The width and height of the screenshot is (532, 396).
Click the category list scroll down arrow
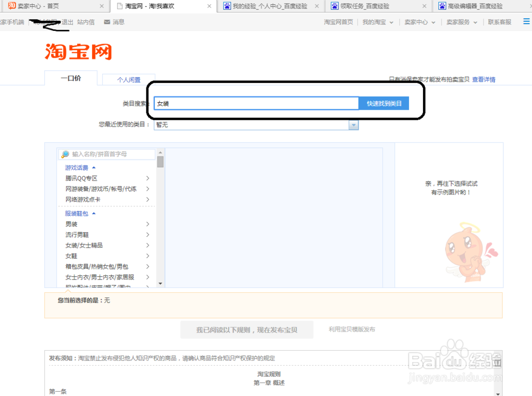click(x=161, y=283)
